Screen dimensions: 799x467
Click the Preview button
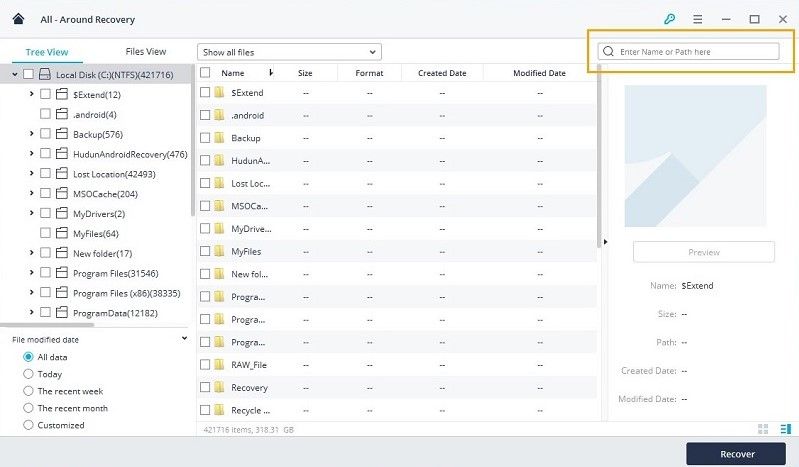pos(704,252)
